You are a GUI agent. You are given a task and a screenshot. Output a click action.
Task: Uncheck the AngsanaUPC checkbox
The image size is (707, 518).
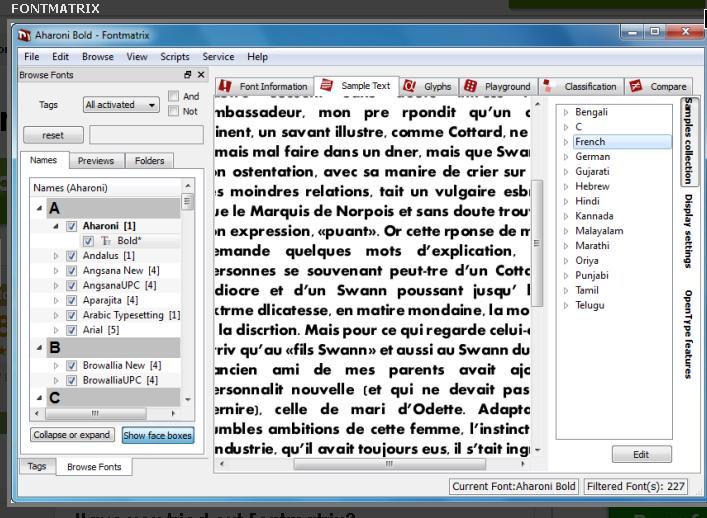coord(71,285)
